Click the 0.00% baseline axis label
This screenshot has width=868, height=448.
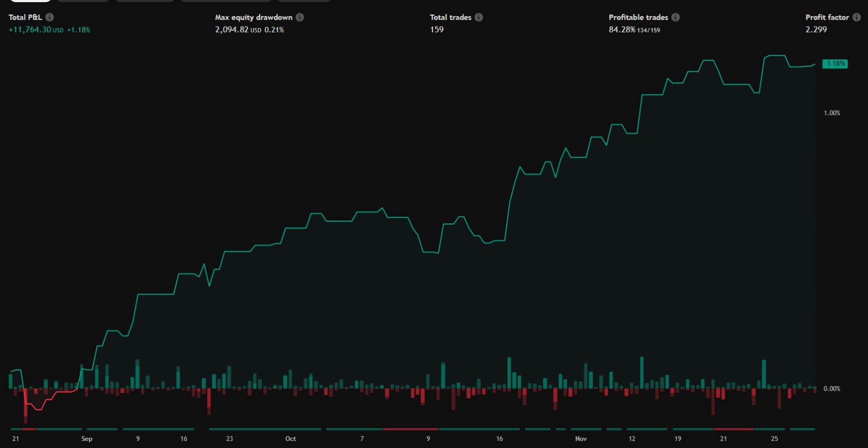[832, 389]
